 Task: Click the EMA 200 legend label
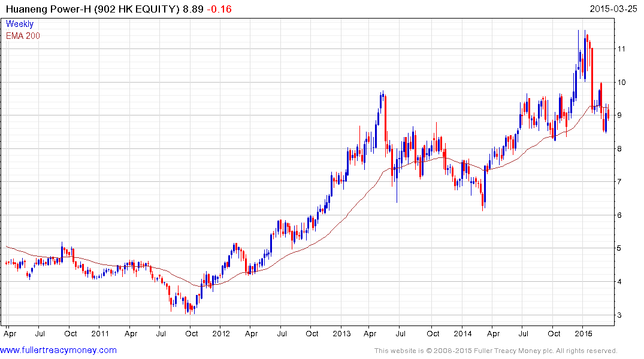23,36
